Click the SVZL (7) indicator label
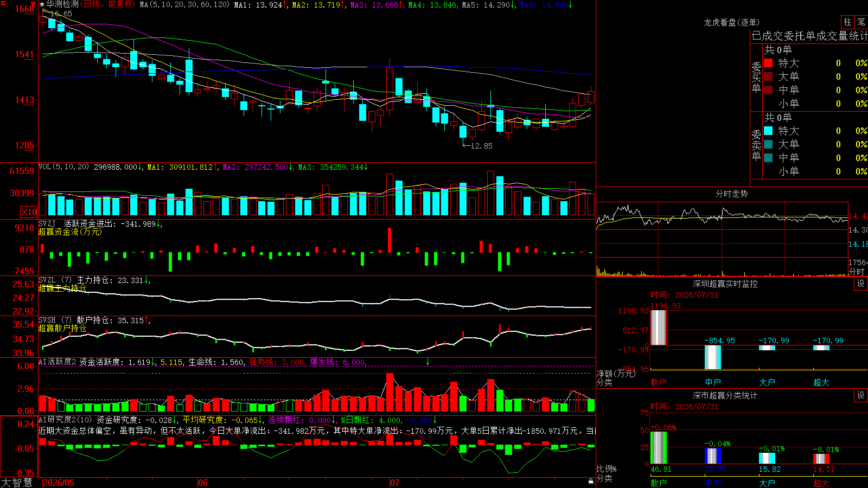Viewport: 868px width, 488px height. pyautogui.click(x=55, y=280)
